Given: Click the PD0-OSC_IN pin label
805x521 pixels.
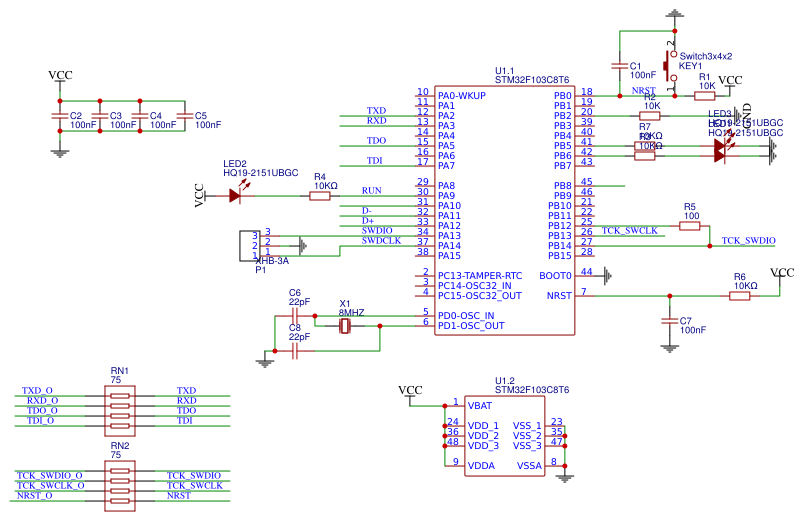Looking at the screenshot, I should [x=466, y=315].
